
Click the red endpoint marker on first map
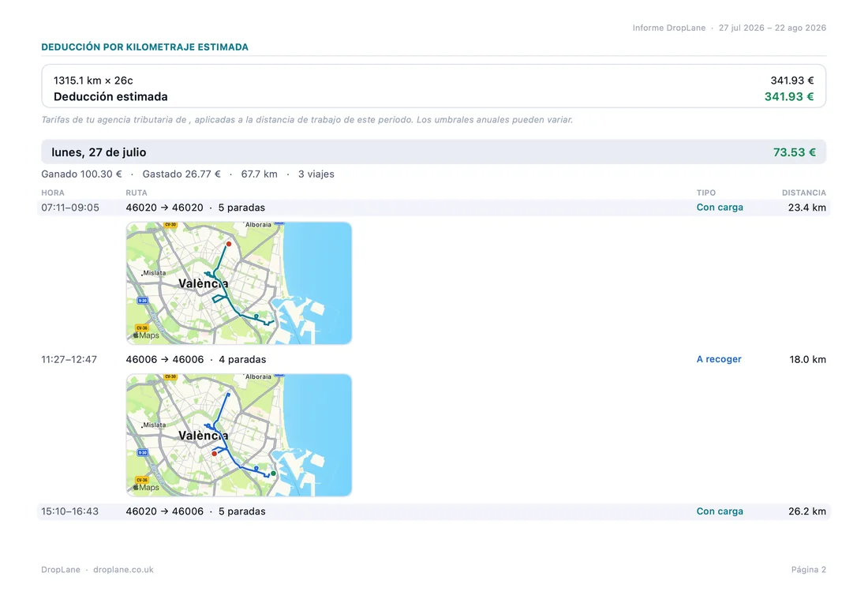coord(229,244)
